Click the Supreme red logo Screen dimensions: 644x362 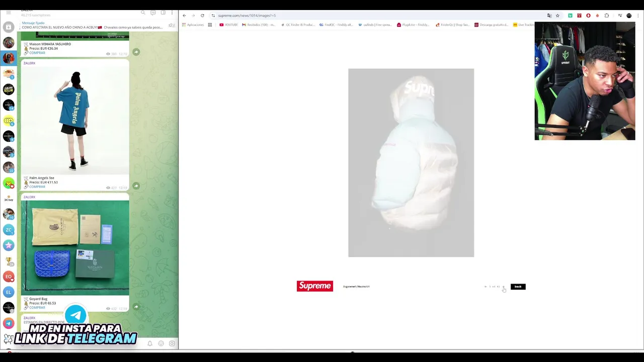[x=315, y=286]
